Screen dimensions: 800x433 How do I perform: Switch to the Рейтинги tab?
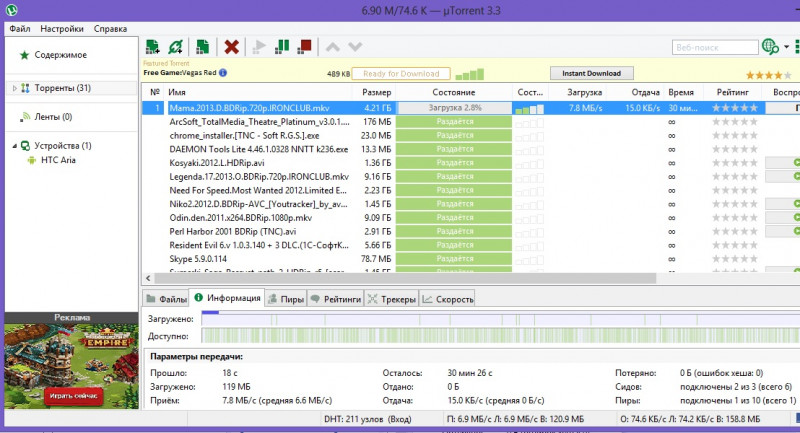[335, 299]
